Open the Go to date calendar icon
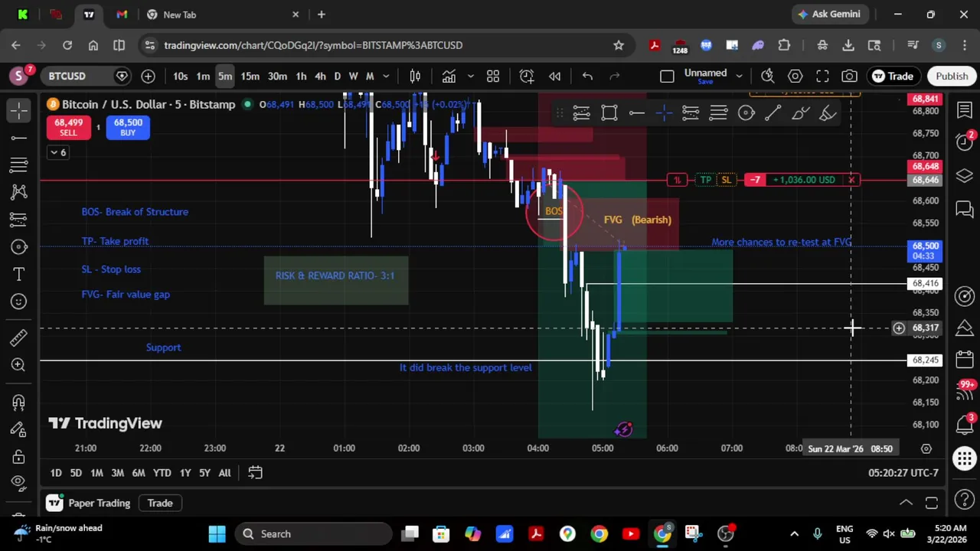The image size is (980, 551). coord(255,473)
